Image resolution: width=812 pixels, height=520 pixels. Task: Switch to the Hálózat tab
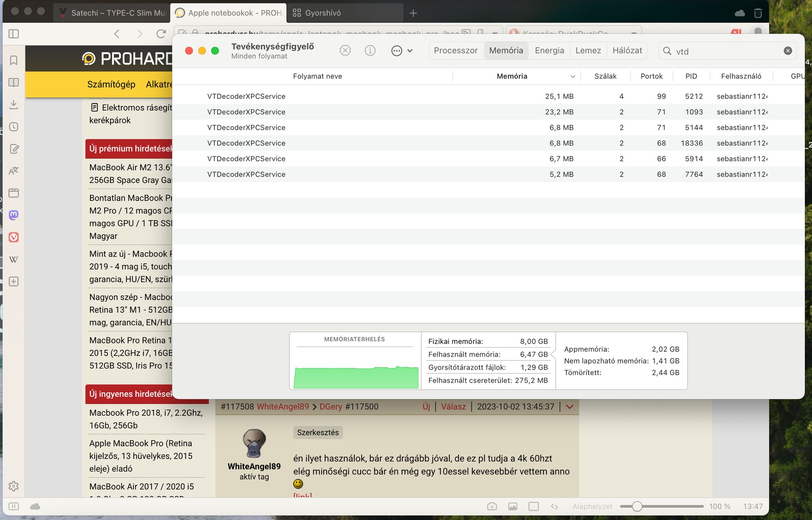(x=627, y=51)
